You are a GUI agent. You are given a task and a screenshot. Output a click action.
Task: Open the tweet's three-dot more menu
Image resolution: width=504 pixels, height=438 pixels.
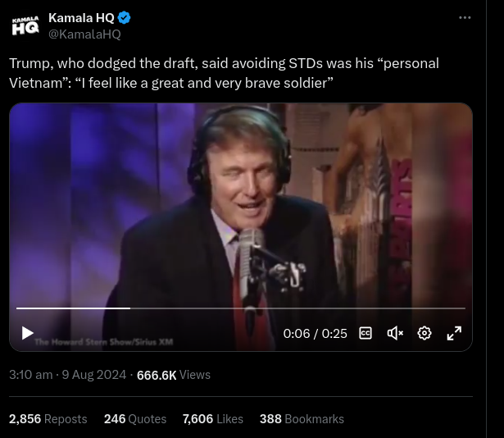coord(465,17)
